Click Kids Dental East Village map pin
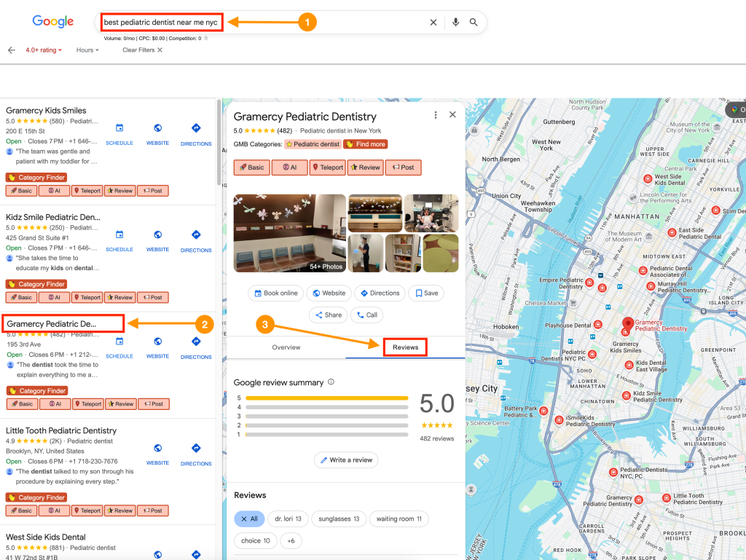Viewport: 746px width, 560px height. pyautogui.click(x=629, y=365)
